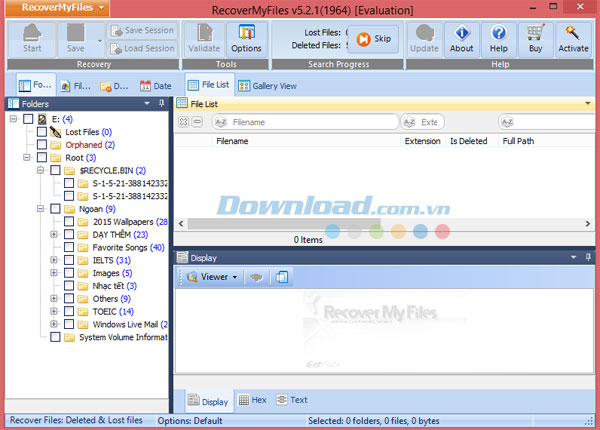
Task: Open the About dialog
Action: tap(461, 39)
